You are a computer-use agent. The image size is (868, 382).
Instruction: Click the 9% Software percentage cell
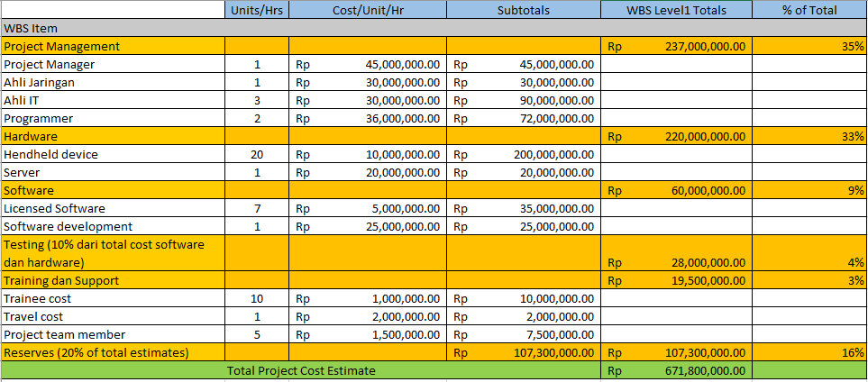tap(810, 190)
